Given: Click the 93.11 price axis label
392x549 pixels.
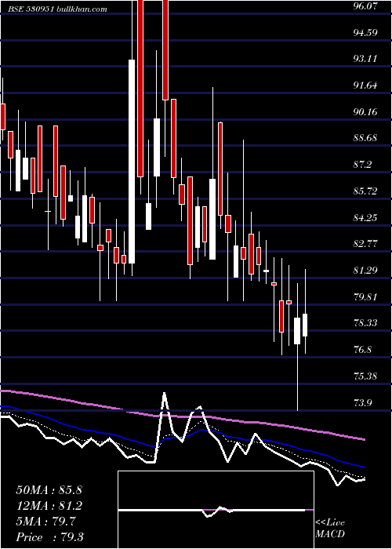Looking at the screenshot, I should pos(365,59).
